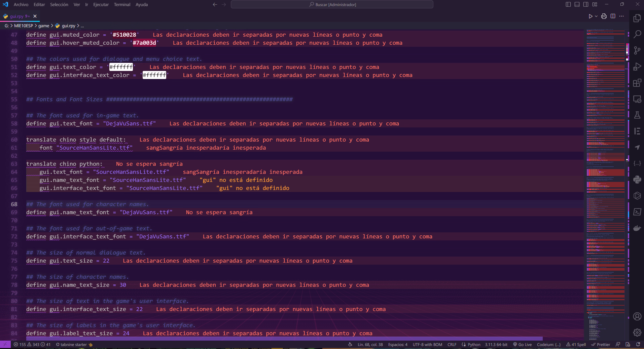644x349 pixels.
Task: Select the #ffffff color value on line 51
Action: [120, 67]
